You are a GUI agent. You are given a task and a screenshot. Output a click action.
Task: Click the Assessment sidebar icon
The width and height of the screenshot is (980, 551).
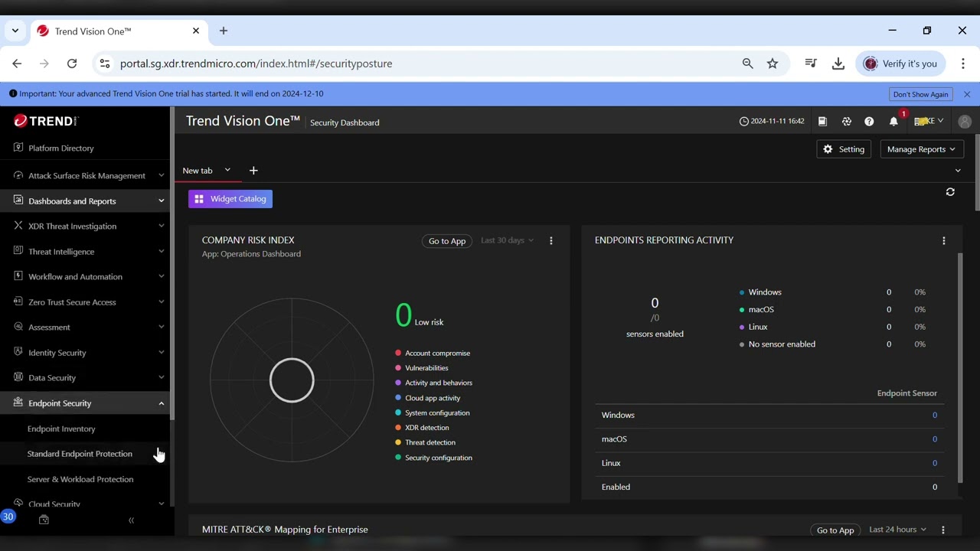point(18,327)
